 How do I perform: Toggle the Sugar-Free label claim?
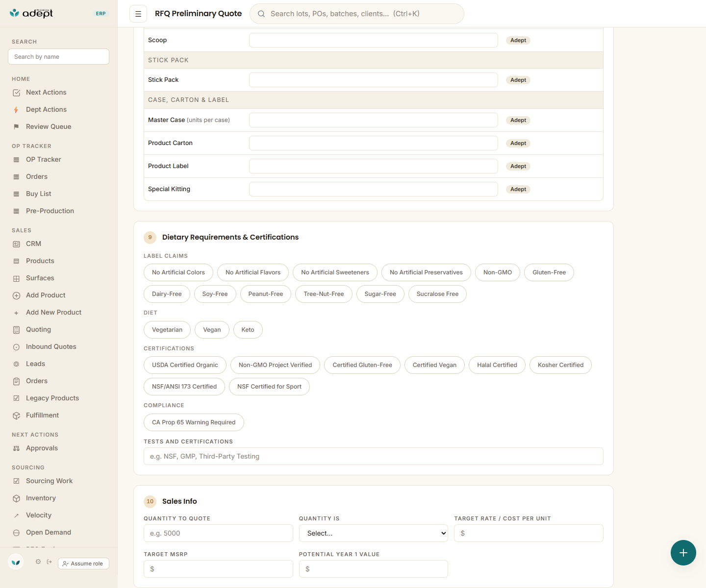point(380,294)
